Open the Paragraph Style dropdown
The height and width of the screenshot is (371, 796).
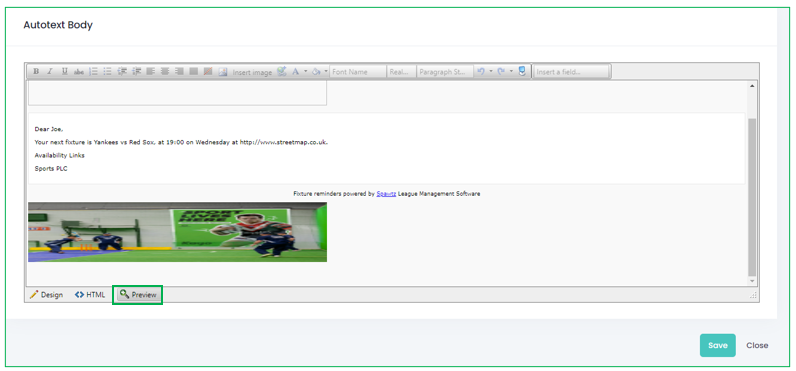pos(445,72)
